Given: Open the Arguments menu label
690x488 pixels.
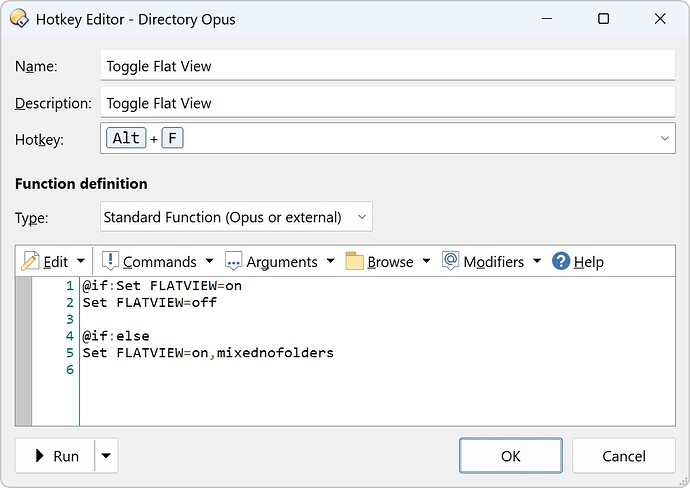Looking at the screenshot, I should pyautogui.click(x=282, y=262).
